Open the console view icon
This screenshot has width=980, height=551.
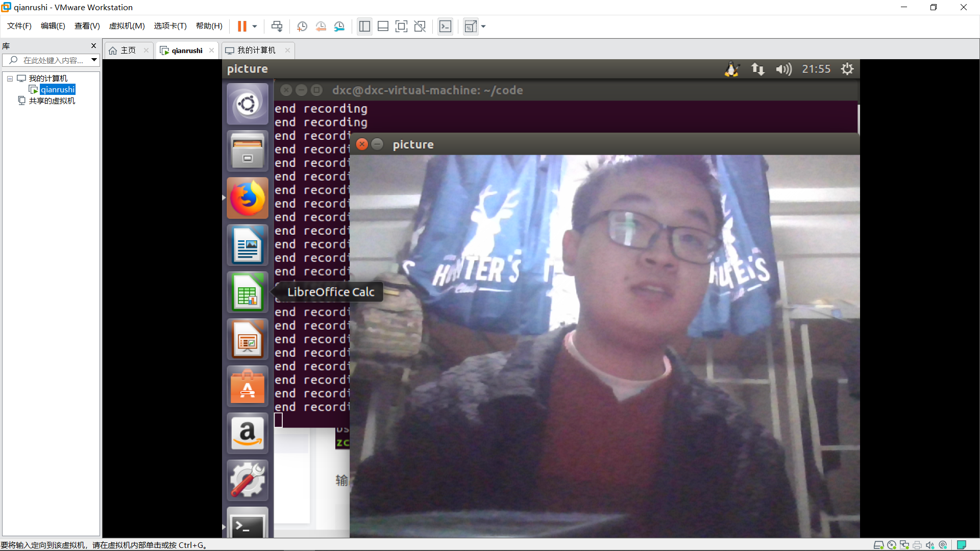pos(445,27)
